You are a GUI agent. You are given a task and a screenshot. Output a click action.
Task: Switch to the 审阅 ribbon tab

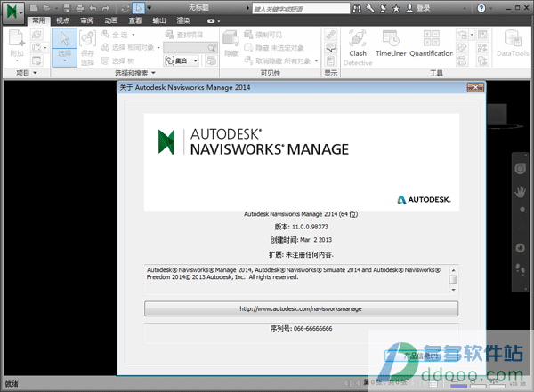[x=87, y=20]
